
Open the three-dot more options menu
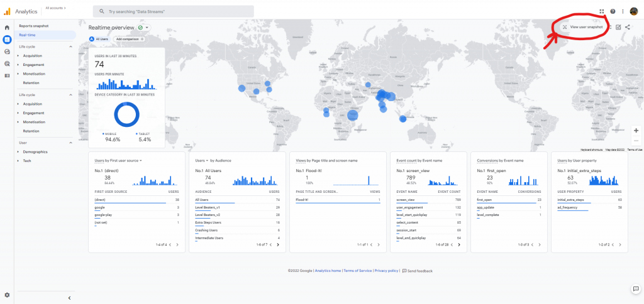point(623,11)
